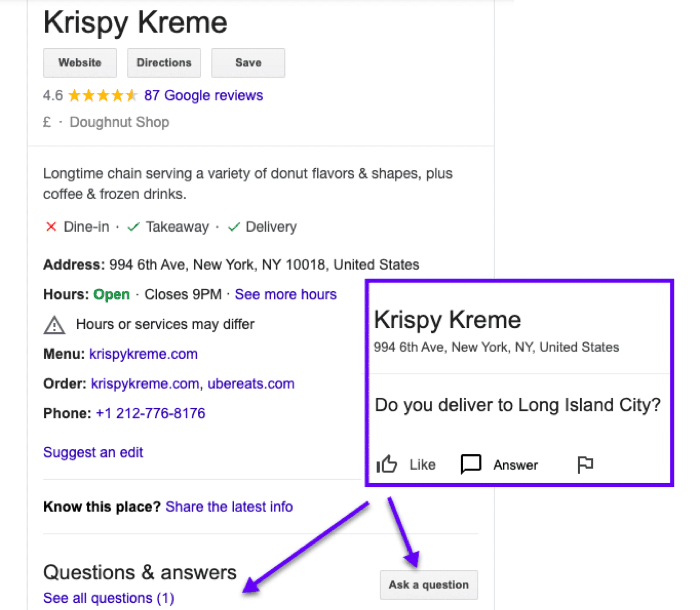The height and width of the screenshot is (610, 700).
Task: Order through ubereats.com
Action: tap(251, 383)
